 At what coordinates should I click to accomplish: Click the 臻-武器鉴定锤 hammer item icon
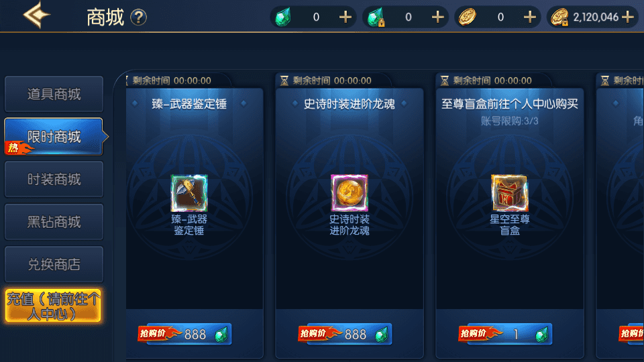tap(189, 193)
